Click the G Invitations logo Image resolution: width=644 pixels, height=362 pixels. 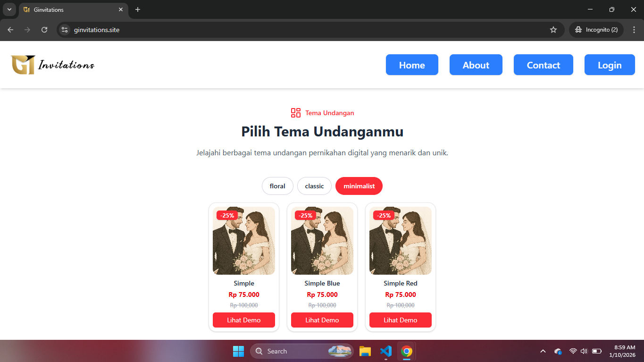point(52,65)
